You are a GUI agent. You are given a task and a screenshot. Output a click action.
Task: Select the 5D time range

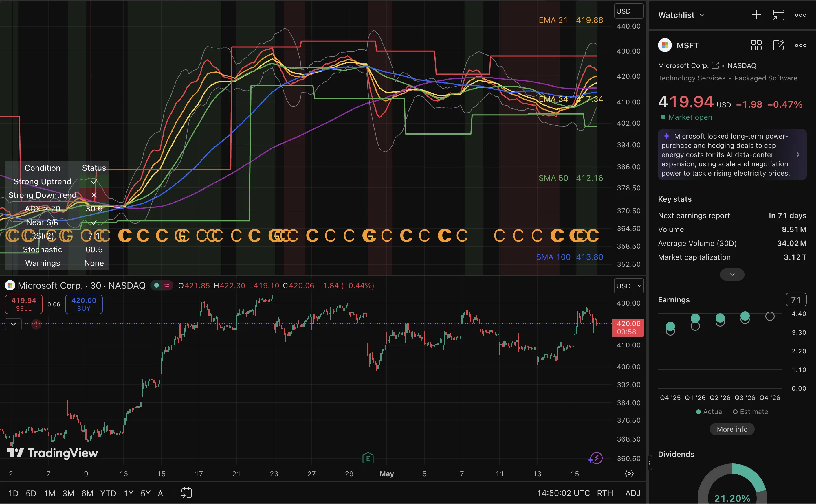click(x=31, y=493)
